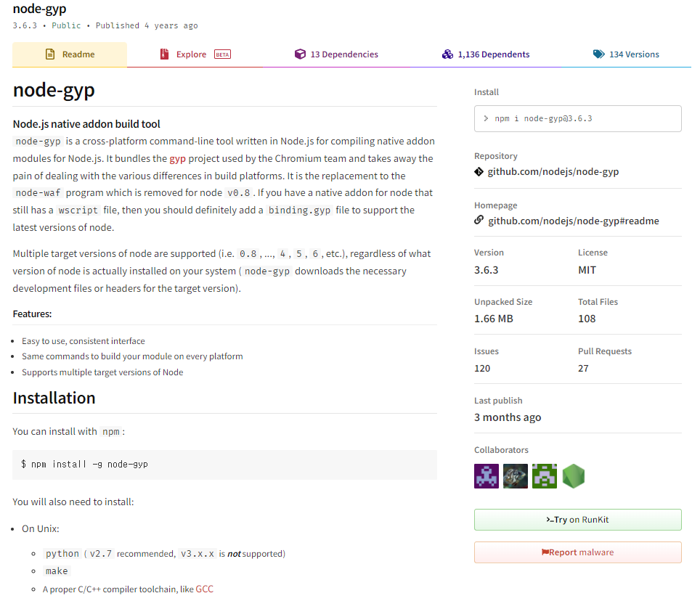
Task: Click the Version value 3.6.3 in sidebar
Action: [x=487, y=270]
